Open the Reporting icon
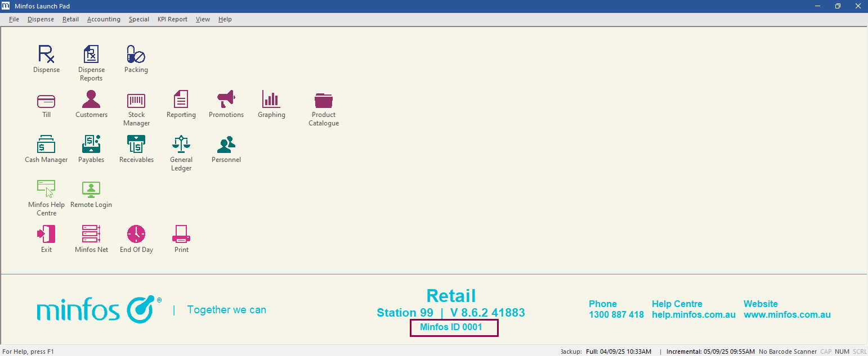This screenshot has height=356, width=868. [181, 99]
